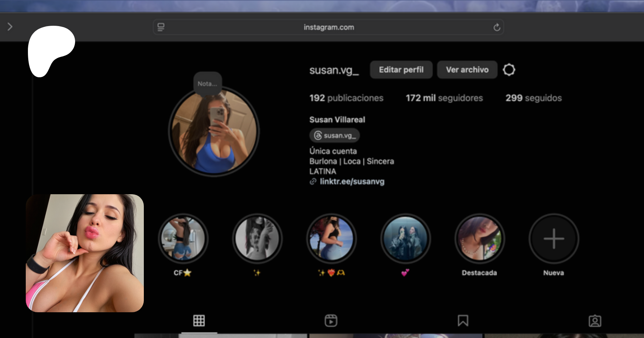Open the tagged photos tab
644x338 pixels.
click(x=595, y=320)
